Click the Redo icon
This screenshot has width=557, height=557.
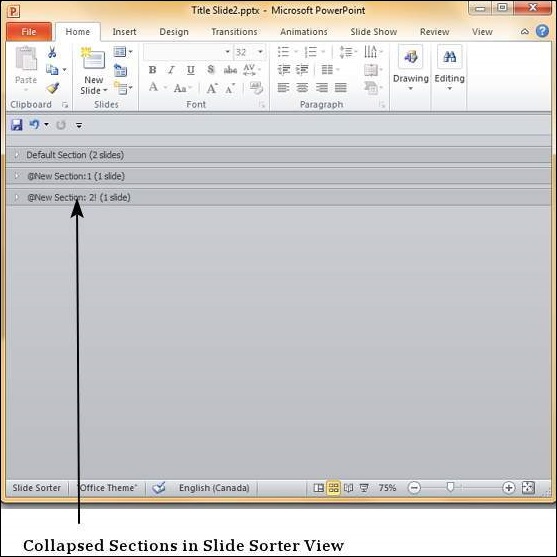(x=61, y=125)
